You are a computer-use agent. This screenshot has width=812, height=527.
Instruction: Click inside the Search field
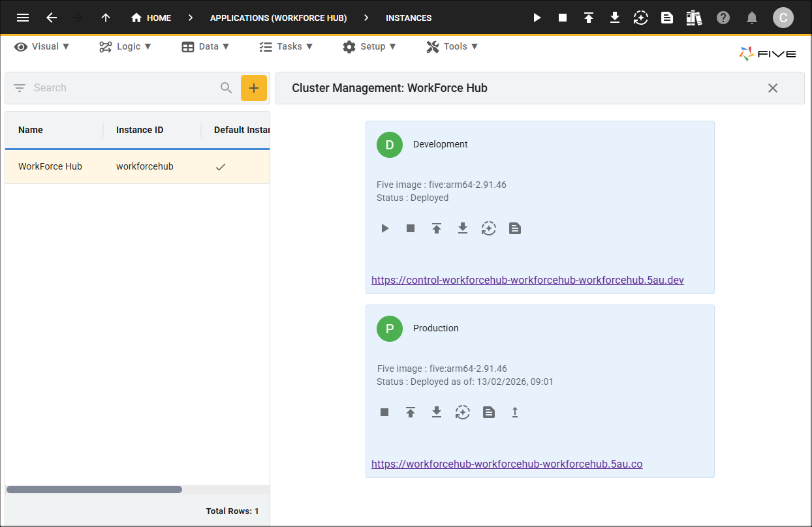pyautogui.click(x=124, y=87)
